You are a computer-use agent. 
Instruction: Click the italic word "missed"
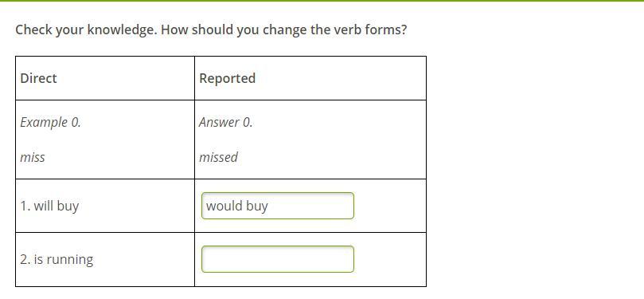[218, 157]
